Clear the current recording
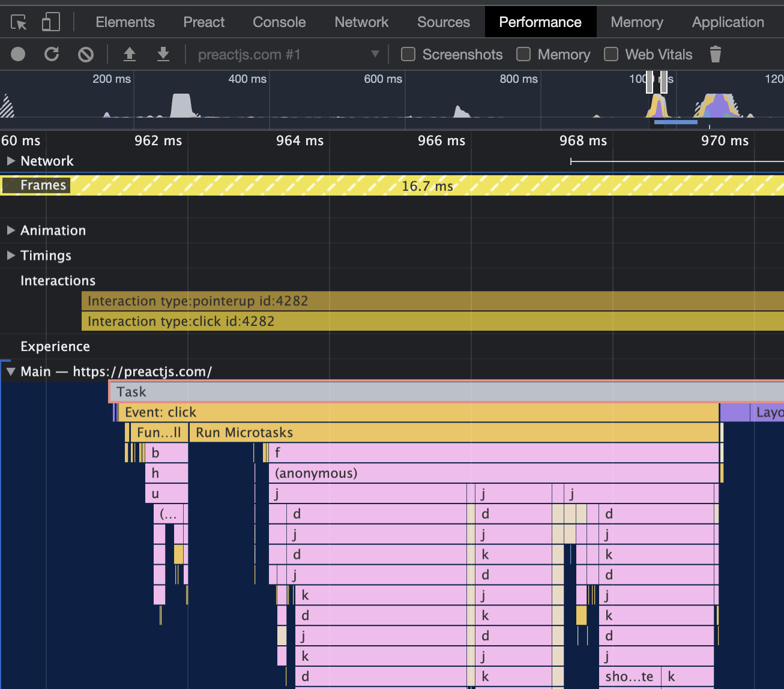 (x=86, y=54)
